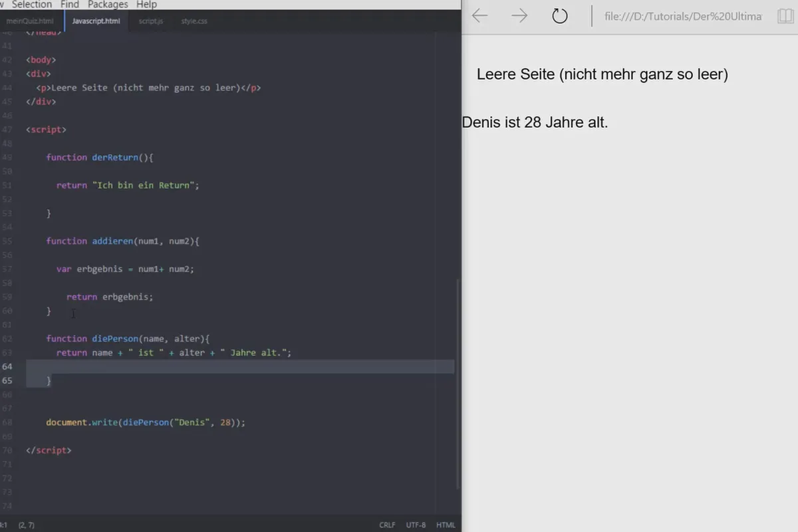Screen dimensions: 798x532
Task: Click the " Jahre alt." string in code
Action: click(253, 352)
